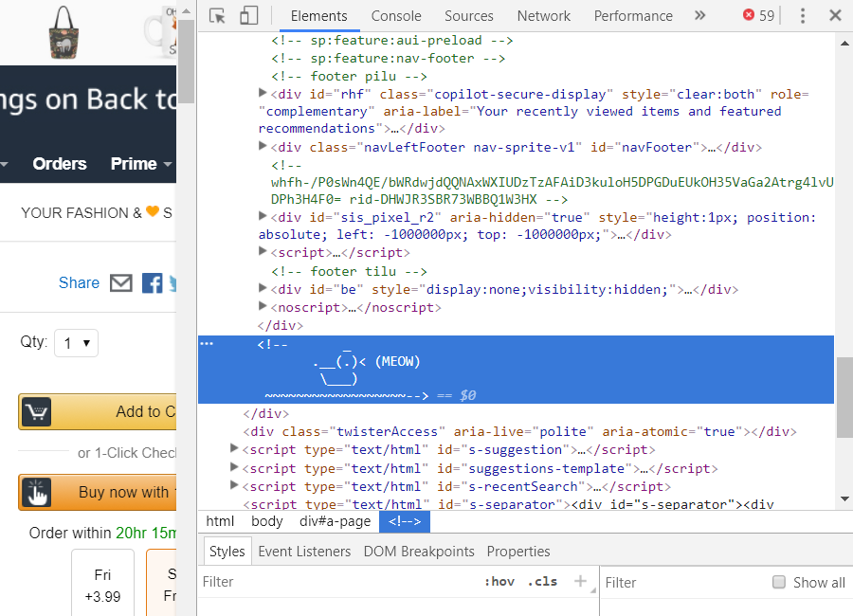Screen dimensions: 853x616
Task: Click the email share envelope icon
Action: point(120,282)
